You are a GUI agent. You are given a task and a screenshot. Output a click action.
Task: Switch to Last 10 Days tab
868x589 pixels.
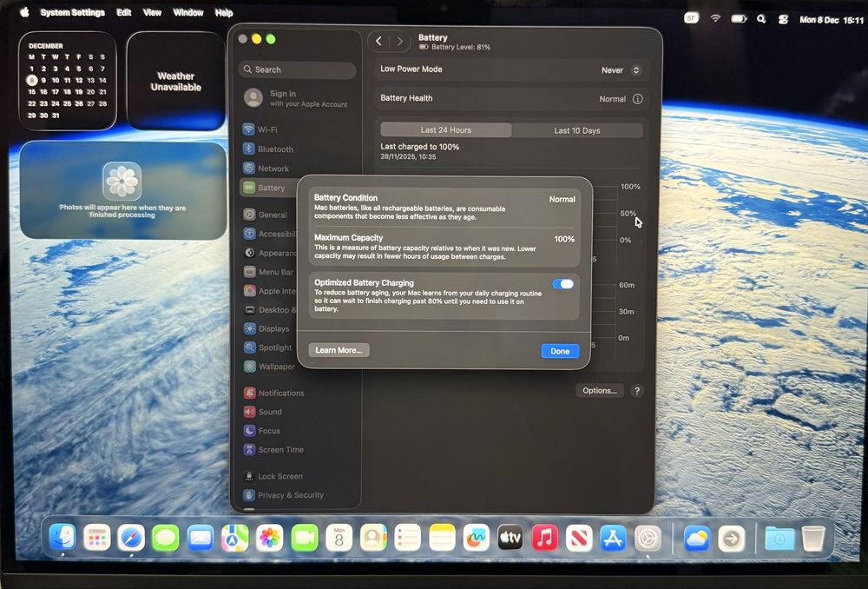click(577, 131)
